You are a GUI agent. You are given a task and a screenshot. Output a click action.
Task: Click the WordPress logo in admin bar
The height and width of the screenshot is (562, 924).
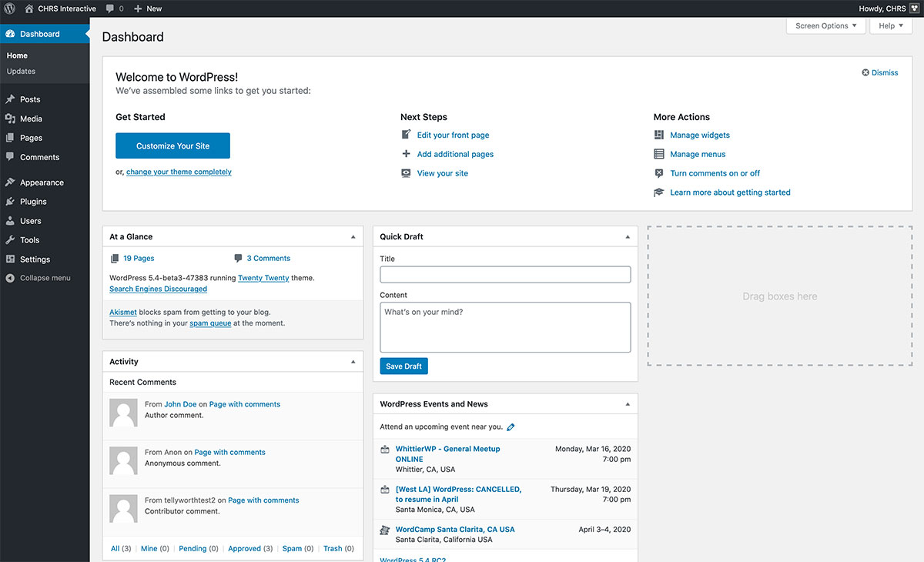tap(10, 8)
